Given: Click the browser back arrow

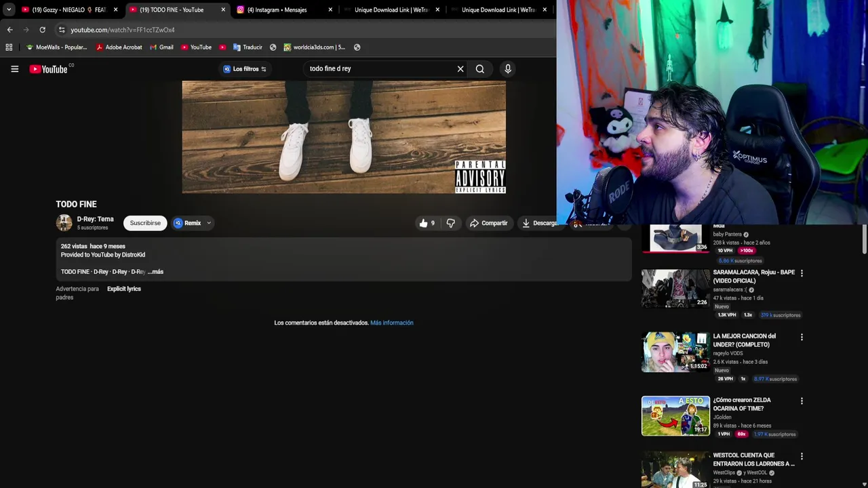Looking at the screenshot, I should [9, 30].
